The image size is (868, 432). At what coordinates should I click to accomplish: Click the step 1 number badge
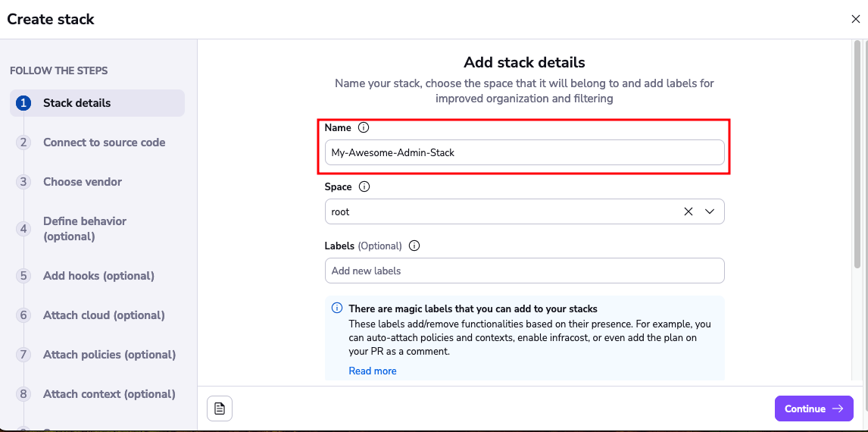tap(23, 103)
